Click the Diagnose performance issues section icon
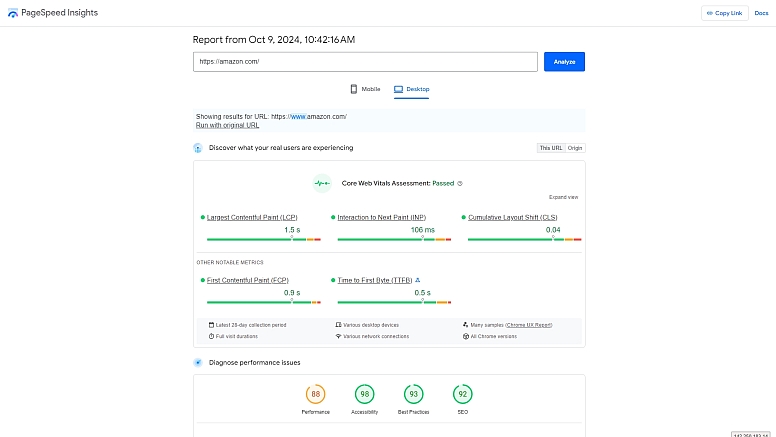The width and height of the screenshot is (776, 437). [197, 363]
